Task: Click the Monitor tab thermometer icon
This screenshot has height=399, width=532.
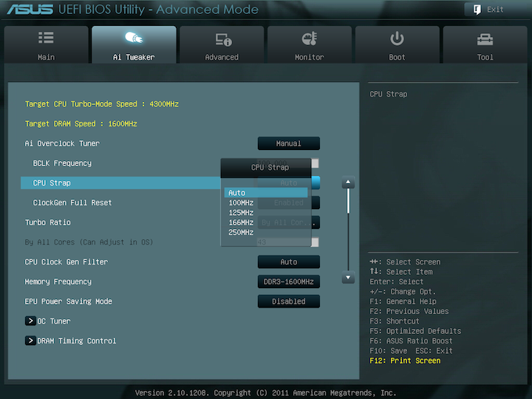Action: 310,38
